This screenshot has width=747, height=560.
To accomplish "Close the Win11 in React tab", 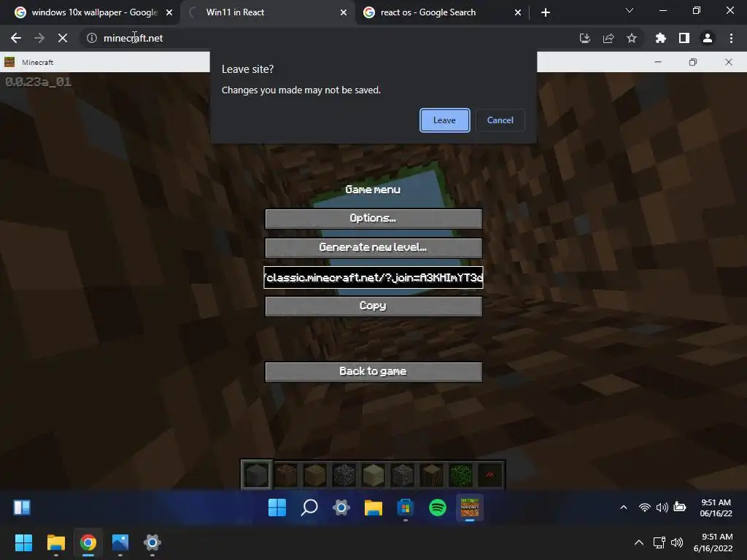I will click(x=344, y=12).
